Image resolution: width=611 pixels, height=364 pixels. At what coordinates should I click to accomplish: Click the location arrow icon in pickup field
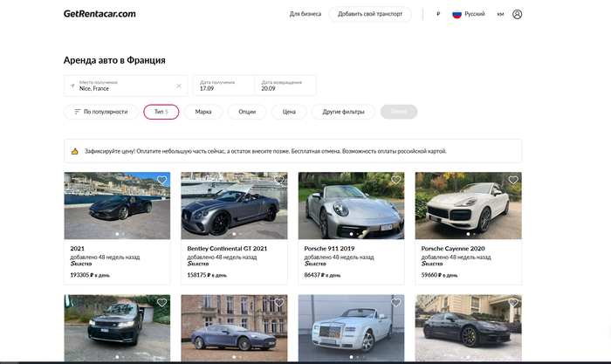point(72,86)
